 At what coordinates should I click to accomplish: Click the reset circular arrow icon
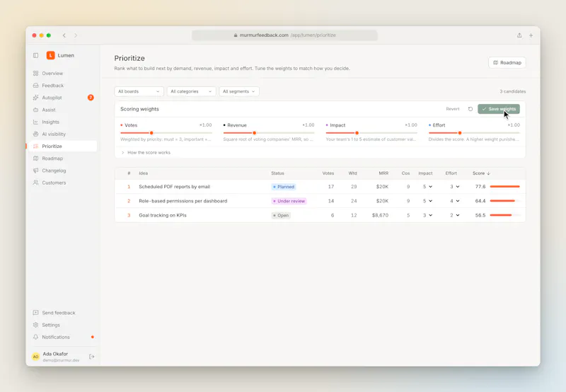(470, 109)
